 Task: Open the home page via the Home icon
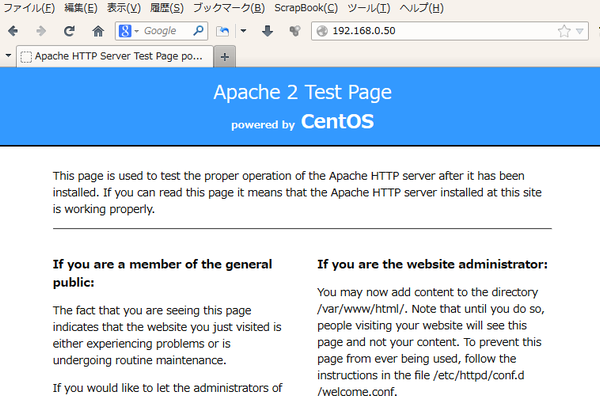(98, 31)
